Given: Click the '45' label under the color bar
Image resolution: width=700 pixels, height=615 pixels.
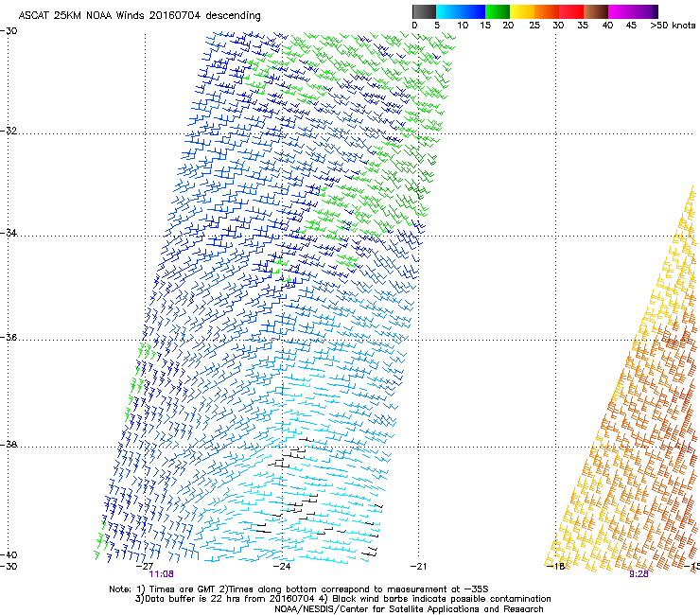Looking at the screenshot, I should 631,26.
